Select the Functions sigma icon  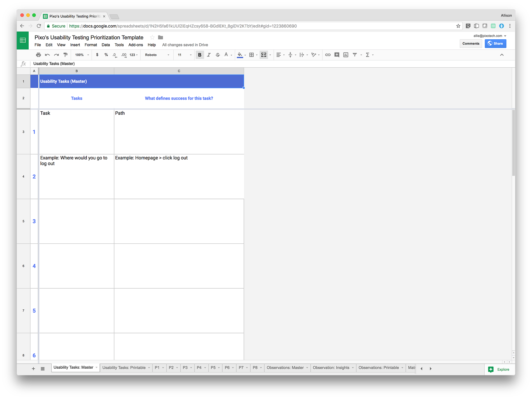(x=368, y=55)
